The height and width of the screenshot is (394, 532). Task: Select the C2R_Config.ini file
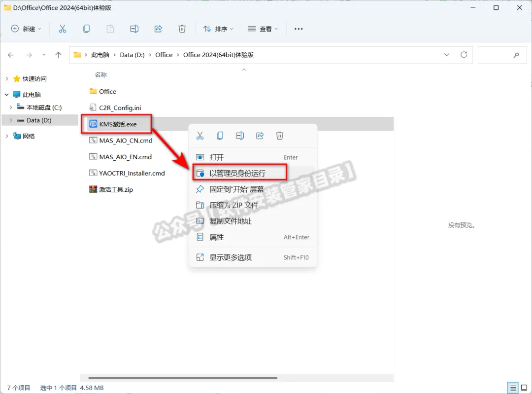click(120, 107)
